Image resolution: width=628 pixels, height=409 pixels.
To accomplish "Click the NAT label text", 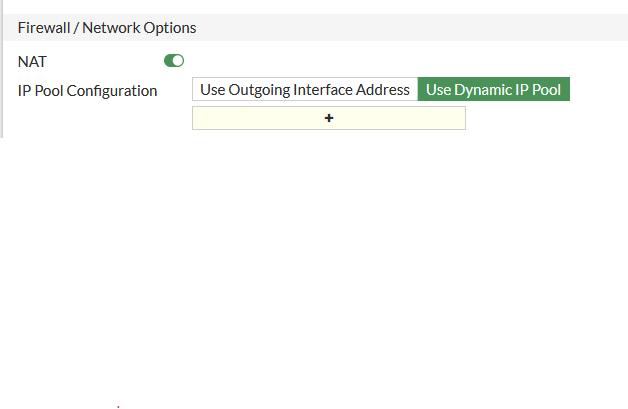I will tap(32, 61).
